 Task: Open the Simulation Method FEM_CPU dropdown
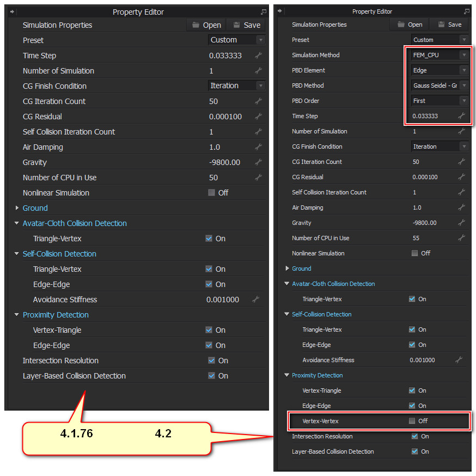pos(440,55)
